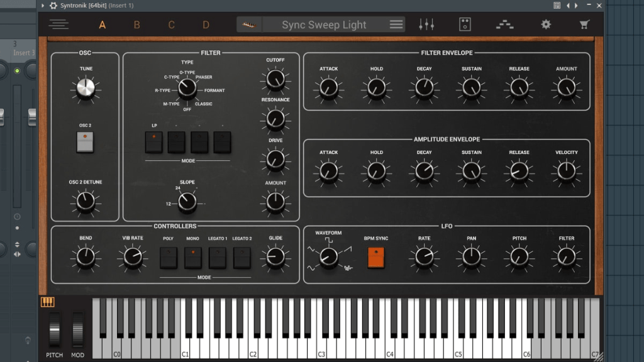Go to previous preset arrow in title bar

[x=568, y=5]
